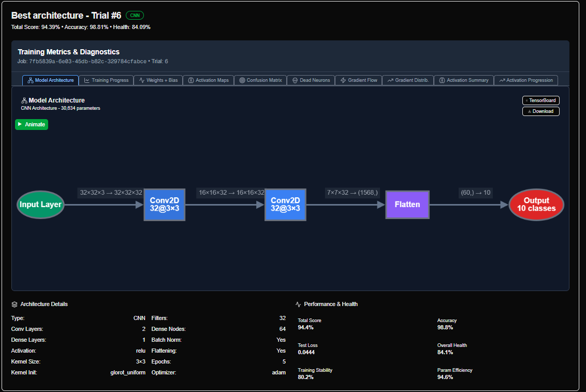Click the Confusion Matrix target icon
Image resolution: width=586 pixels, height=392 pixels.
(x=242, y=80)
